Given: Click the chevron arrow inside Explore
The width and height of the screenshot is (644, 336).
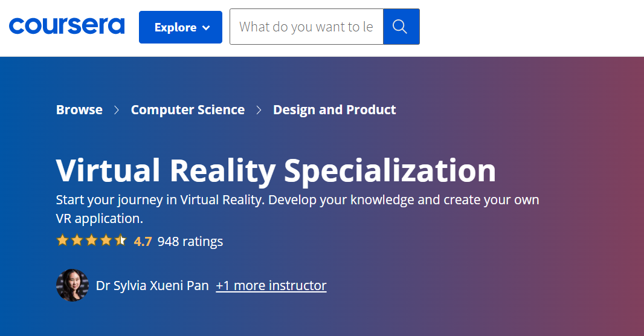Looking at the screenshot, I should pyautogui.click(x=206, y=28).
